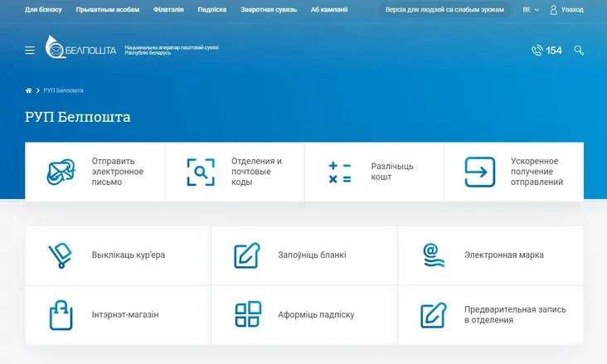Click the Belposhta logo
607x364 pixels.
[80, 47]
